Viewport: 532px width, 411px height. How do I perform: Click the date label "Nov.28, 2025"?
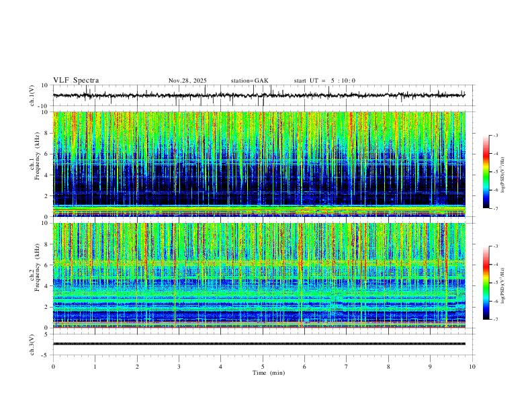[187, 81]
